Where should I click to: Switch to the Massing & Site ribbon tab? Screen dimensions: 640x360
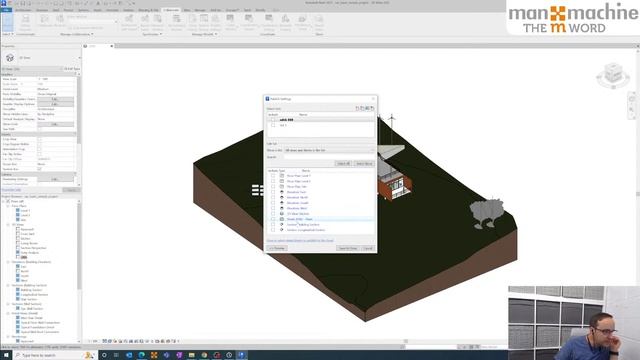coord(148,10)
